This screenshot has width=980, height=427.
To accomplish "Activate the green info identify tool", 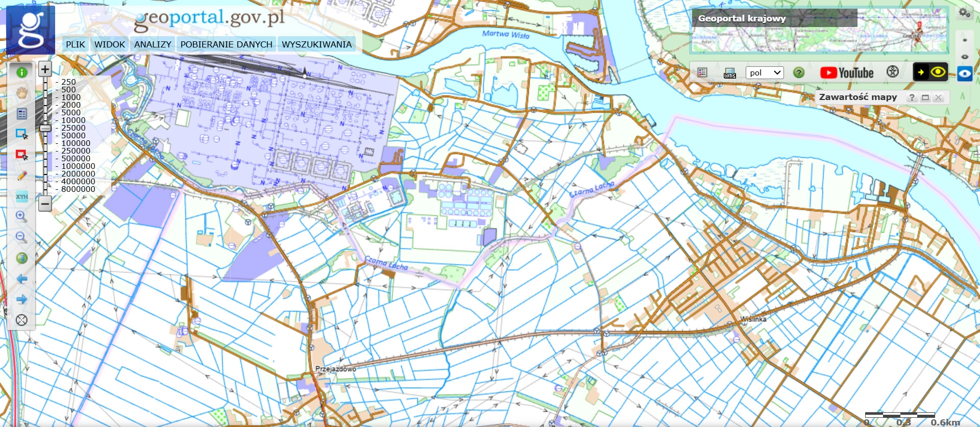I will 21,72.
